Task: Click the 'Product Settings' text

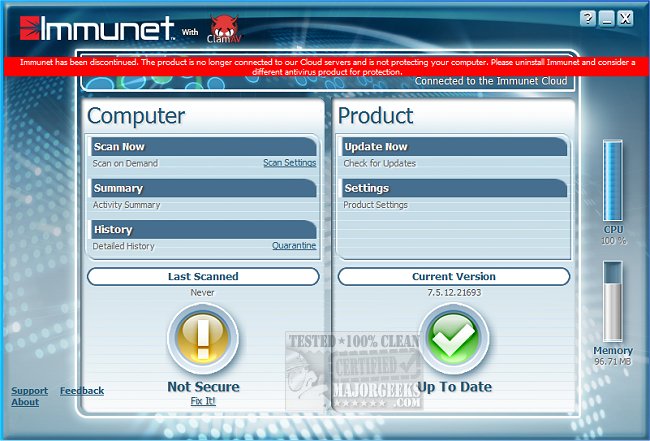Action: coord(376,205)
